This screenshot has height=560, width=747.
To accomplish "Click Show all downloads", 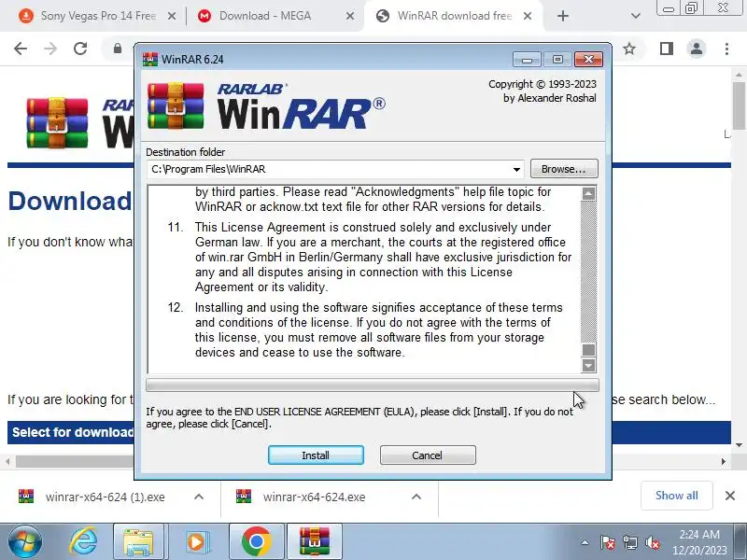I will [676, 496].
